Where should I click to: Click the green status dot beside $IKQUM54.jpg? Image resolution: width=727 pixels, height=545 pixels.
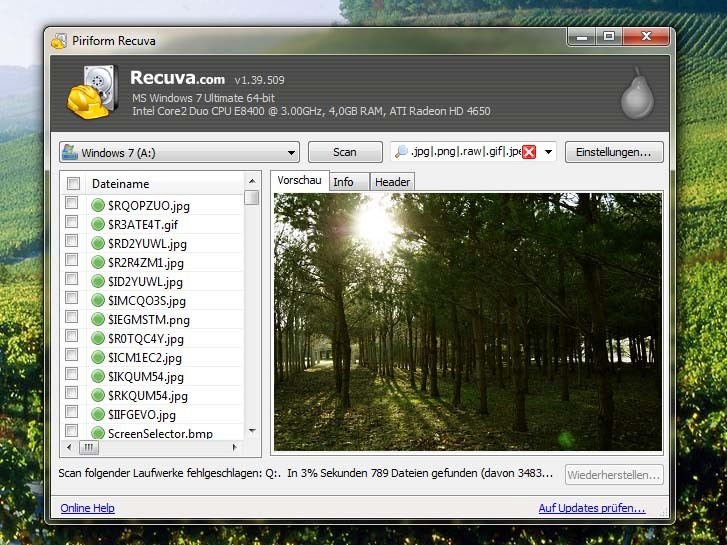98,376
